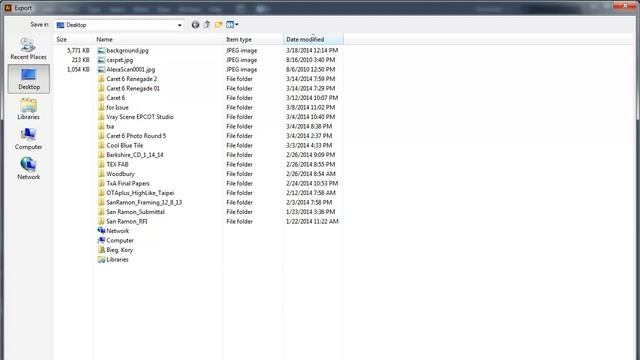Select the TxA Final Papers folder icon

pyautogui.click(x=101, y=183)
